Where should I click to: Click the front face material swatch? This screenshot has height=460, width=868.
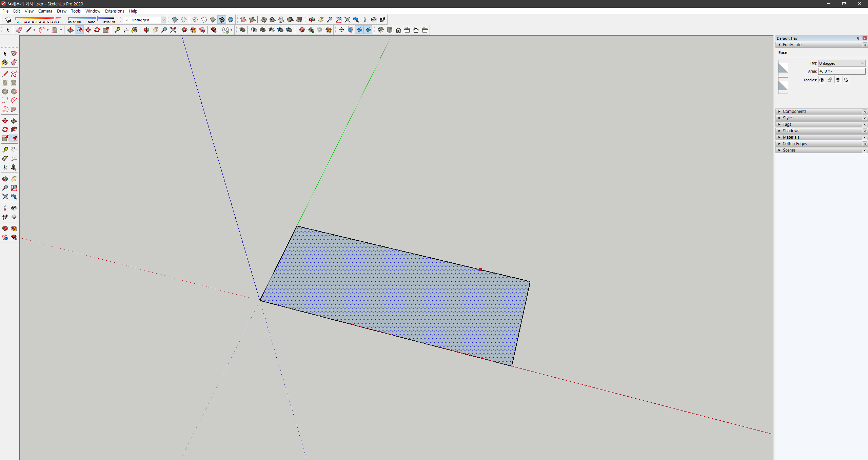pos(783,68)
